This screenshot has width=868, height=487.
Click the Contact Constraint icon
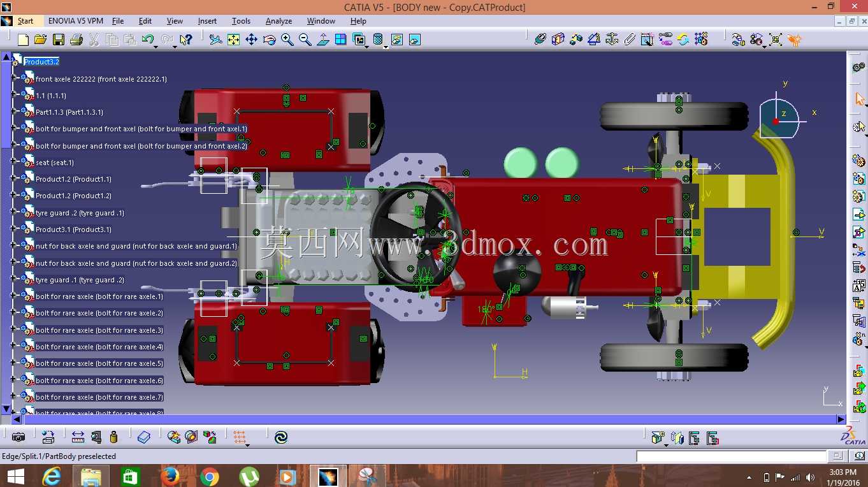coord(558,40)
